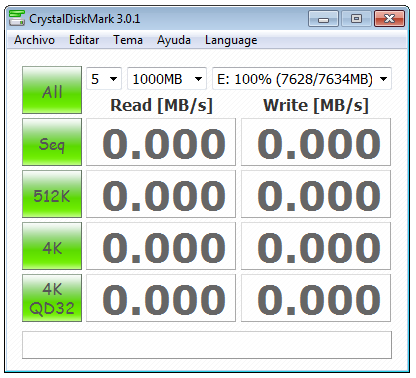Open the Ayuda menu
The height and width of the screenshot is (378, 416).
point(174,40)
